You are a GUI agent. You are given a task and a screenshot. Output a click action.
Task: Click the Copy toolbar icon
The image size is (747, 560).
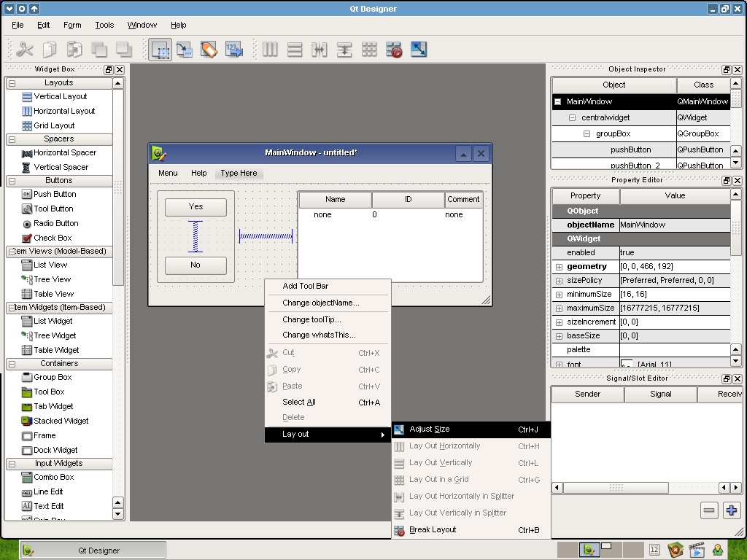[50, 50]
